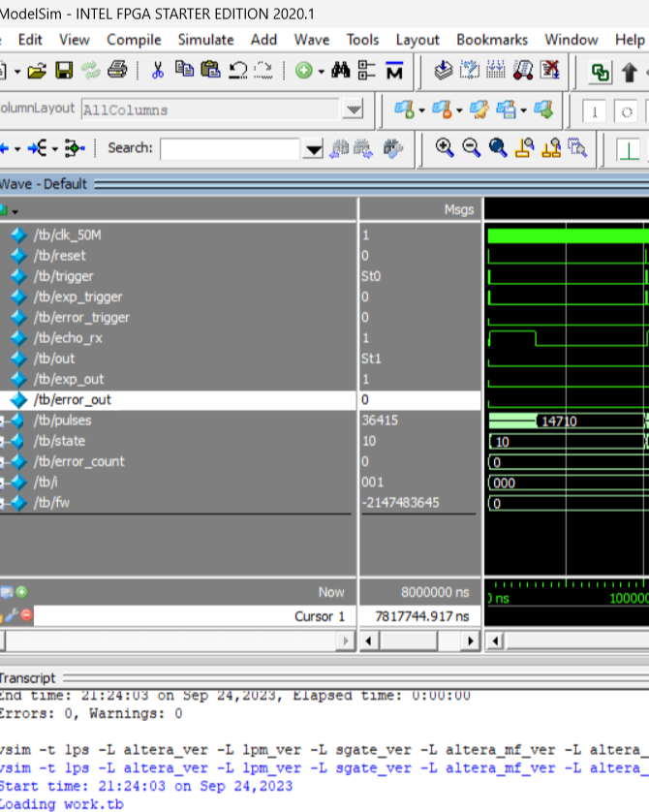Viewport: 649px width, 812px height.
Task: Expand the /tb/pulses signal
Action: 2,421
